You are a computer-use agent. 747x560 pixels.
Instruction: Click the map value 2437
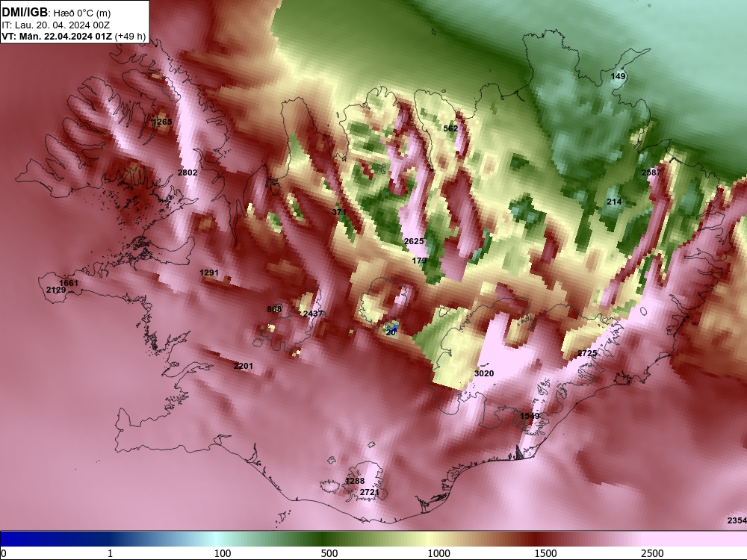[x=313, y=314]
